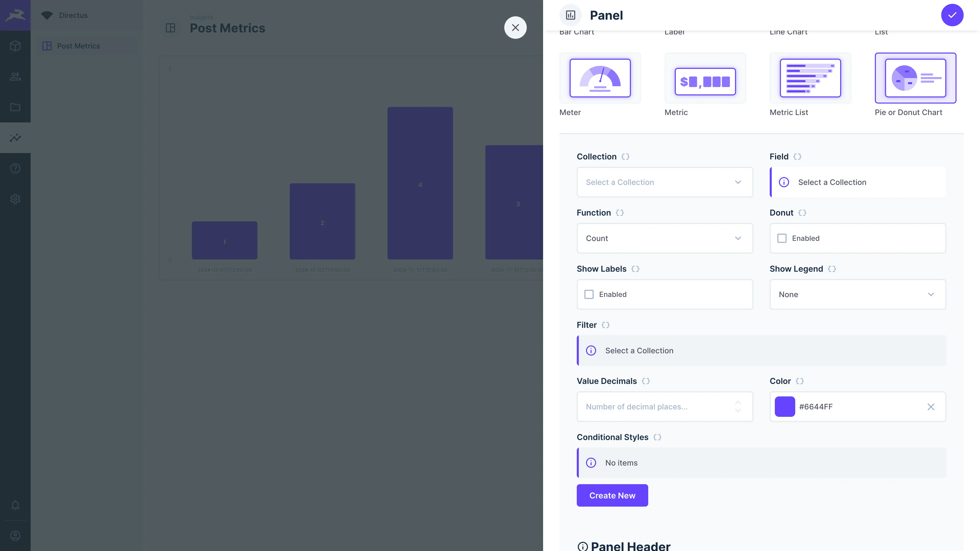980x551 pixels.
Task: Toggle Show Labels to Enabled
Action: pyautogui.click(x=590, y=294)
